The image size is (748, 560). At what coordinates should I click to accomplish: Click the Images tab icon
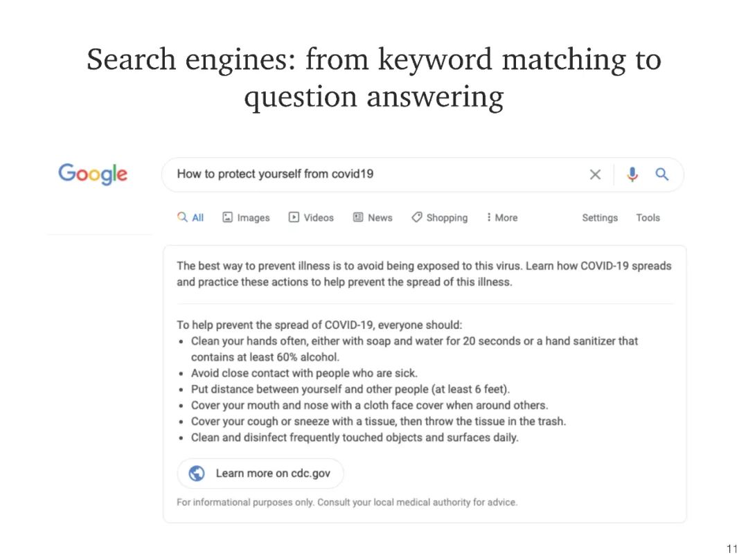coord(227,217)
